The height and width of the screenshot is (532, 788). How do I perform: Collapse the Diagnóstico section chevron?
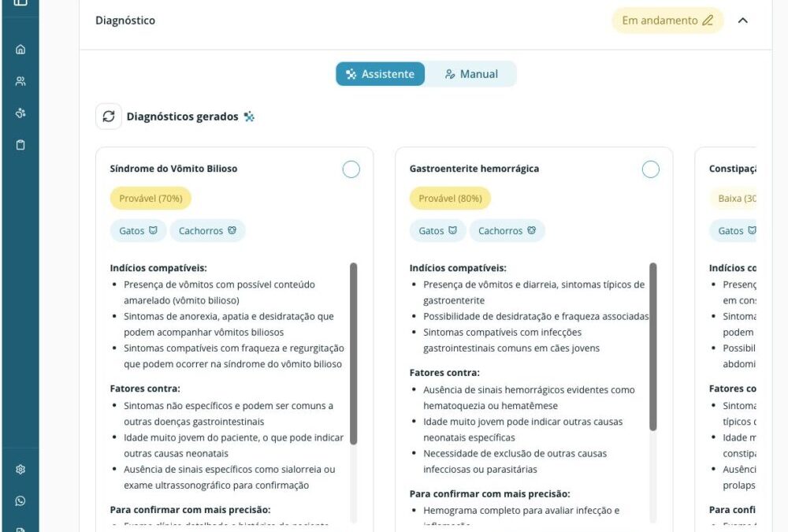tap(742, 20)
